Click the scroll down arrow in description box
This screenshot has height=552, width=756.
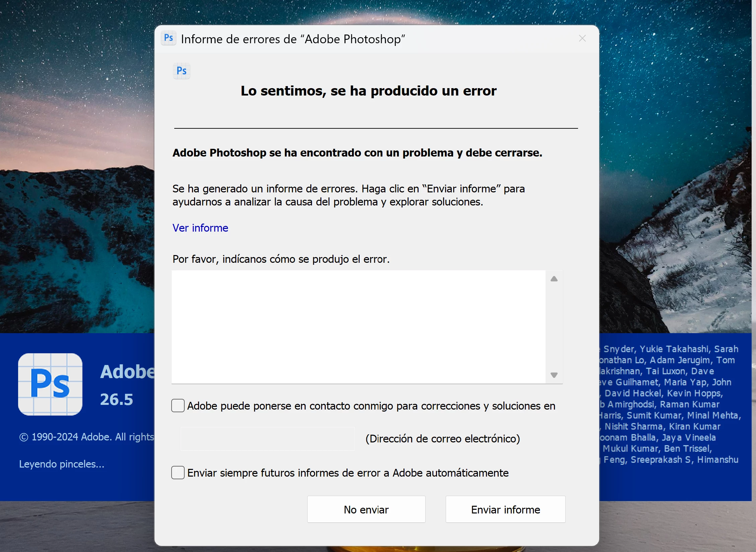554,375
